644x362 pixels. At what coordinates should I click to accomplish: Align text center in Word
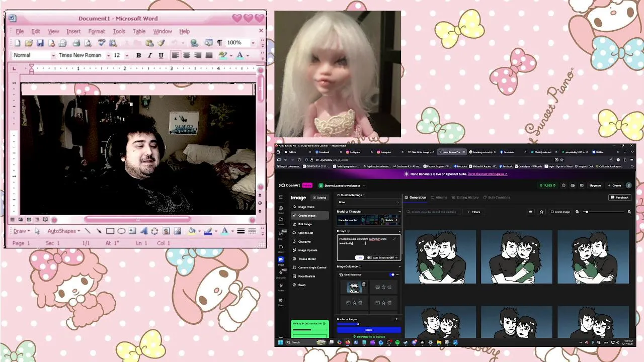click(x=187, y=55)
